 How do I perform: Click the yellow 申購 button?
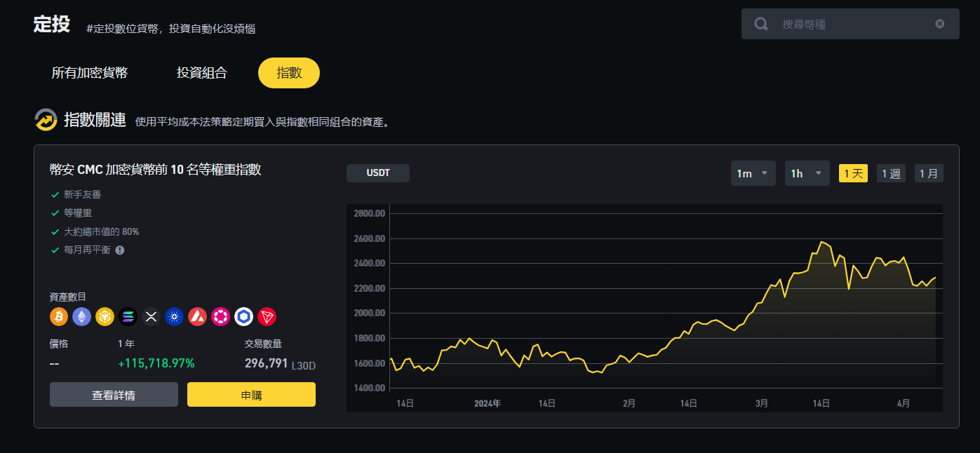251,395
